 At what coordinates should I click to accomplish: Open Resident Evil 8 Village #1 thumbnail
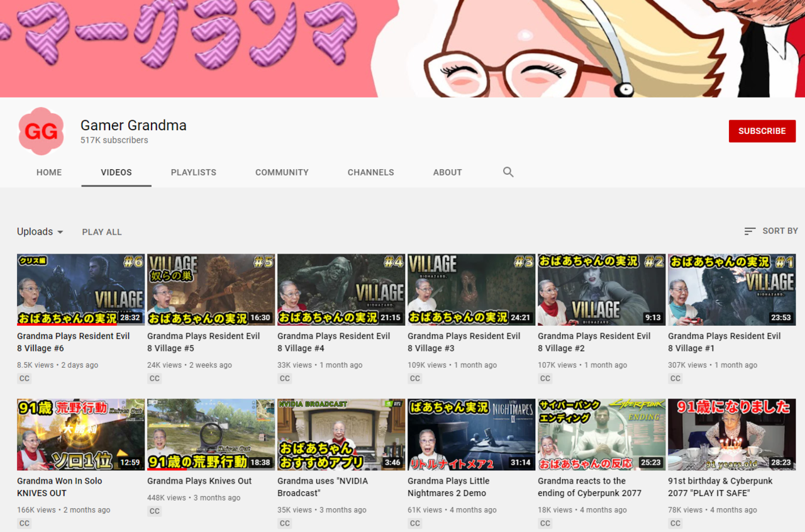point(731,289)
